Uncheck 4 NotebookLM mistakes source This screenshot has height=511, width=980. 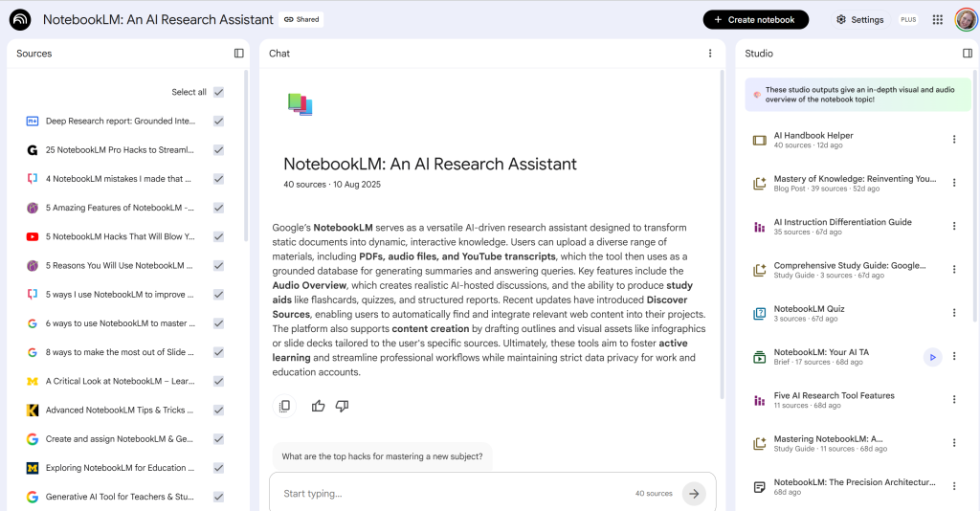click(x=219, y=179)
